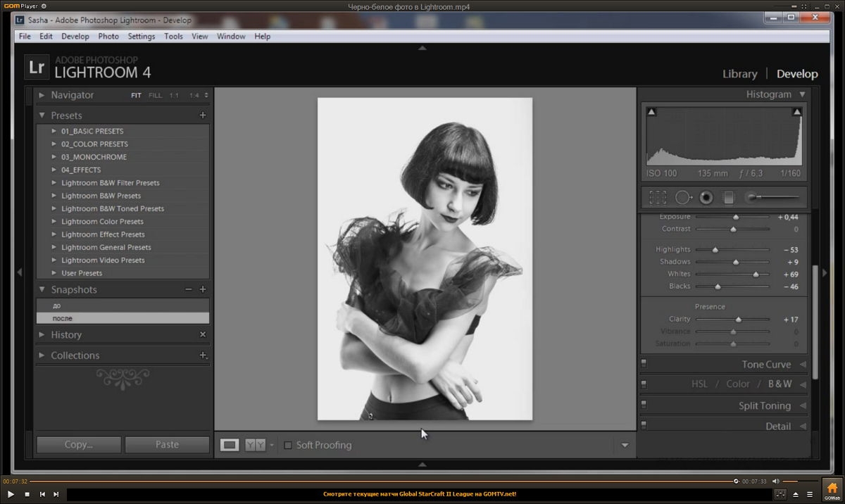Toggle the Split Toning panel switch
845x504 pixels.
click(644, 405)
